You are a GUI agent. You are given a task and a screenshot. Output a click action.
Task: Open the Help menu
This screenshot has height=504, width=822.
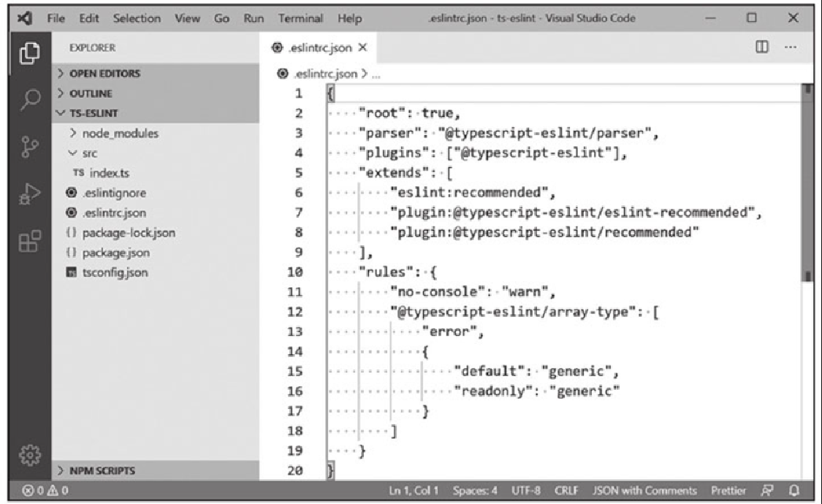[350, 18]
